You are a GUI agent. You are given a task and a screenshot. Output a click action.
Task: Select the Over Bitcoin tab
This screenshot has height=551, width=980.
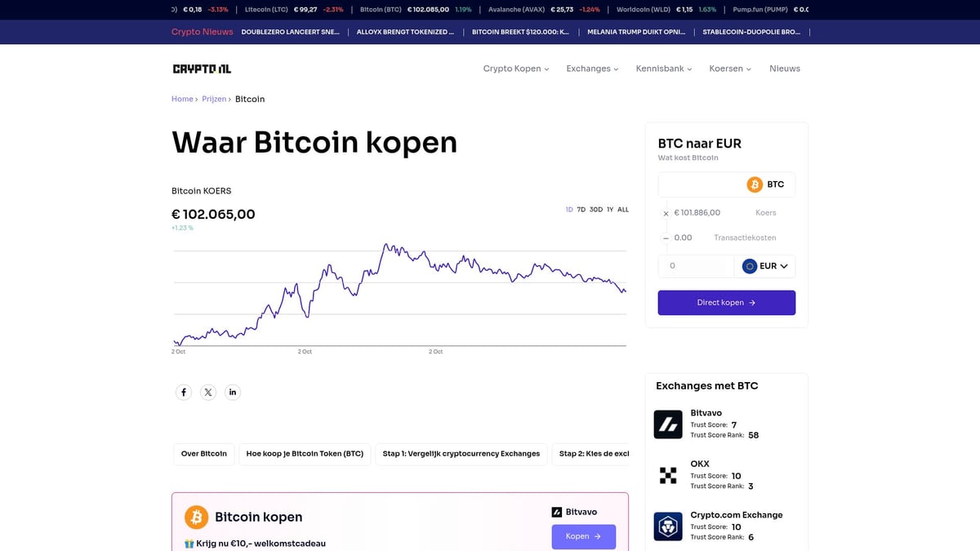204,454
